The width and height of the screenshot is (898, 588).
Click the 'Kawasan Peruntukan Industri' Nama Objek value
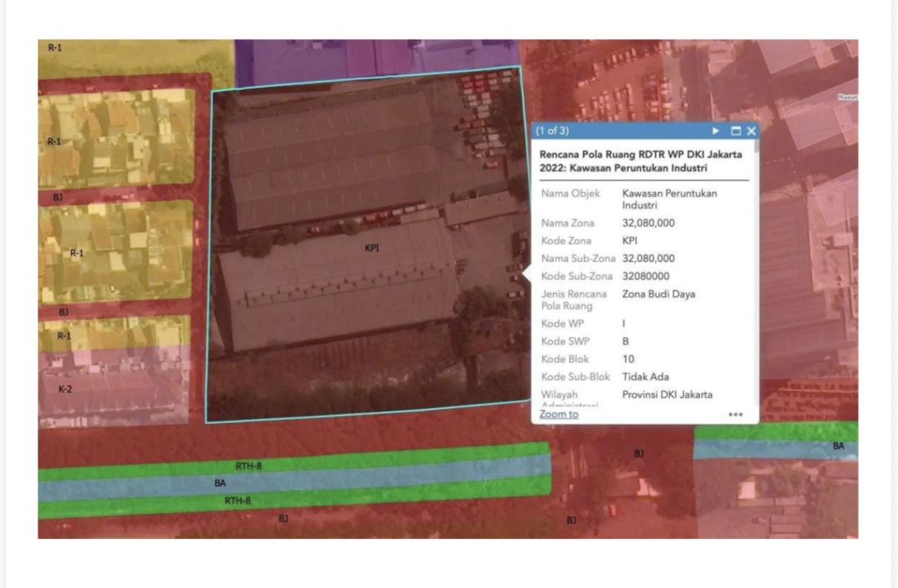pyautogui.click(x=669, y=199)
